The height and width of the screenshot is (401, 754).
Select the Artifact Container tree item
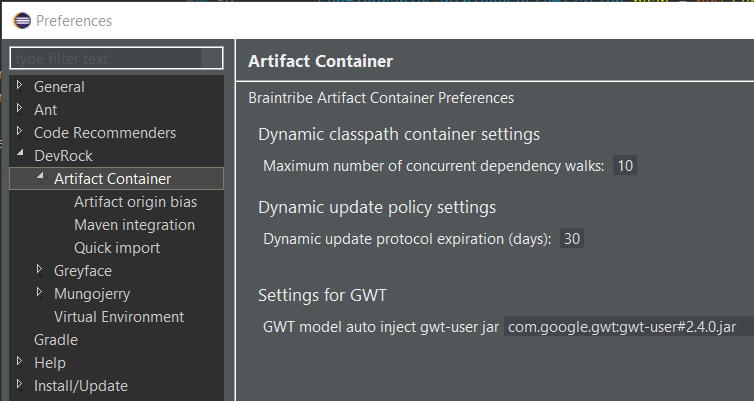click(x=112, y=179)
